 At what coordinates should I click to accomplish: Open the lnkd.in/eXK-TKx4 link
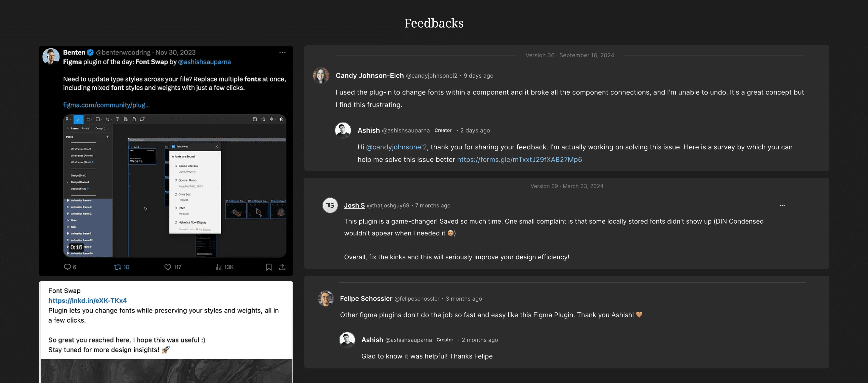coord(88,300)
